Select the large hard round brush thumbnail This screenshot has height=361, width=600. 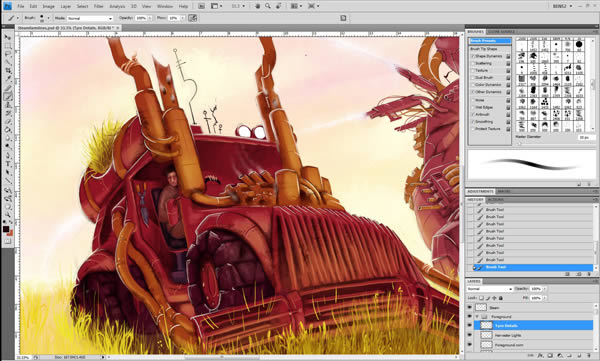pyautogui.click(x=579, y=45)
